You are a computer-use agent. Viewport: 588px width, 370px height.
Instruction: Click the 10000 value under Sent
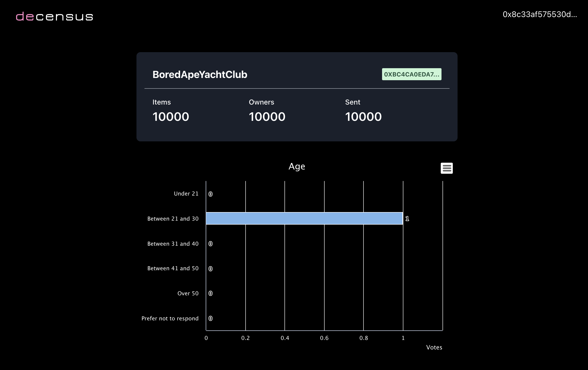click(x=363, y=117)
